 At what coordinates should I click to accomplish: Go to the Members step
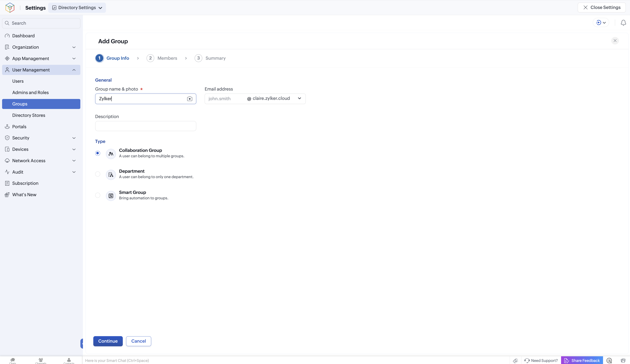[x=162, y=58]
